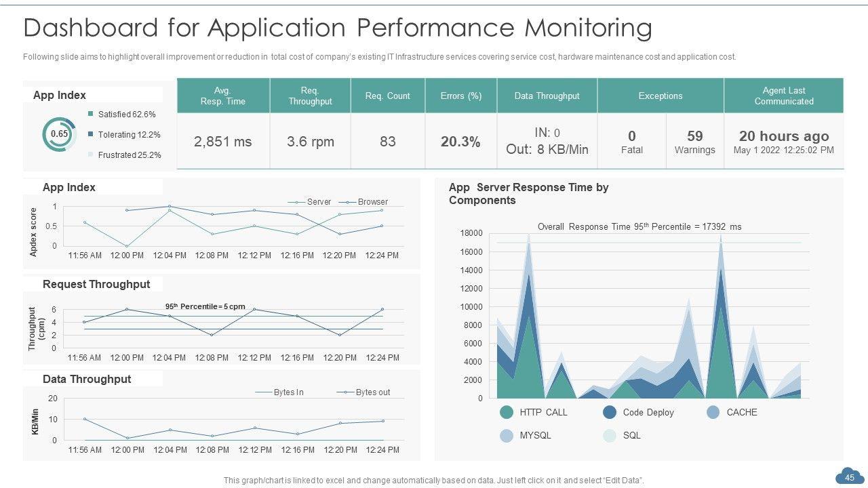Screen dimensions: 868x488
Task: Click the MYSQL legend circle
Action: point(507,435)
